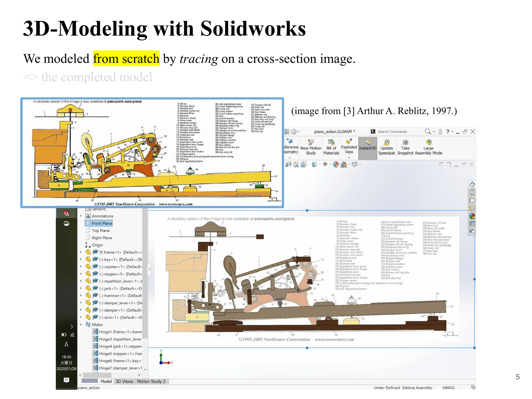
Task: Open the Help question mark menu
Action: coord(448,132)
